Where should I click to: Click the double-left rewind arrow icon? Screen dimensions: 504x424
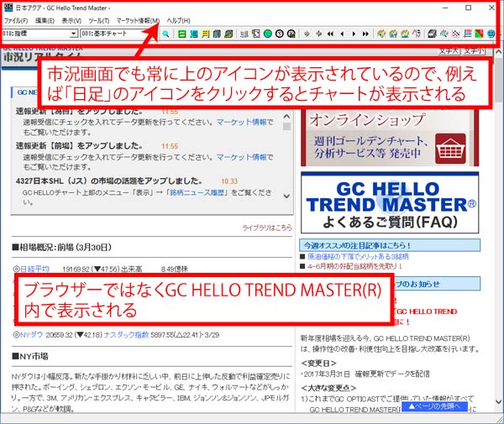[x=330, y=34]
